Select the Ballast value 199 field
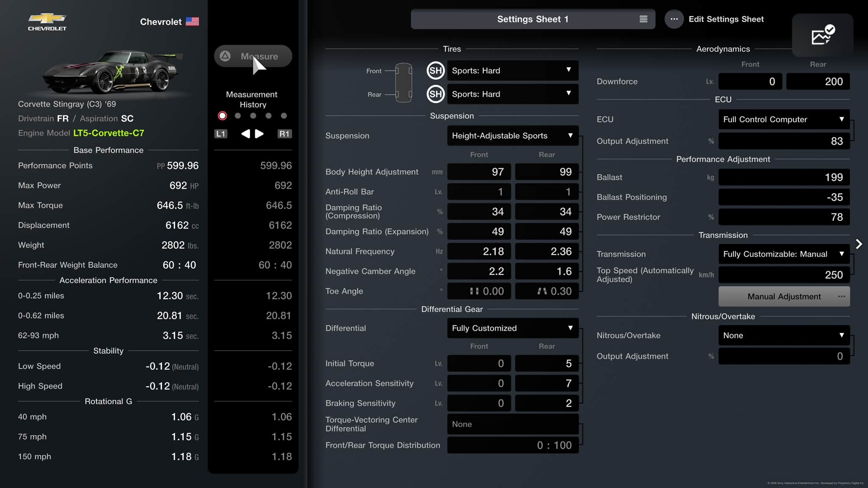868x488 pixels. [x=784, y=177]
